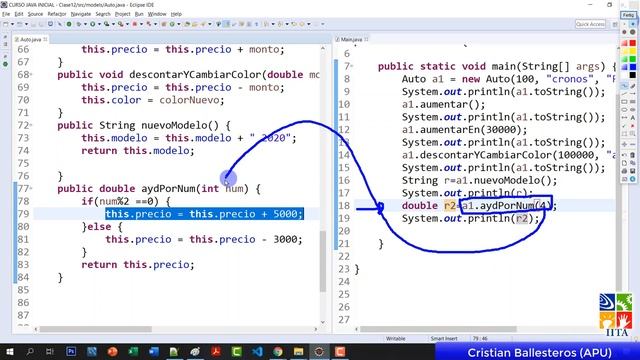Click the save disk icon in annotation palette

(633, 170)
